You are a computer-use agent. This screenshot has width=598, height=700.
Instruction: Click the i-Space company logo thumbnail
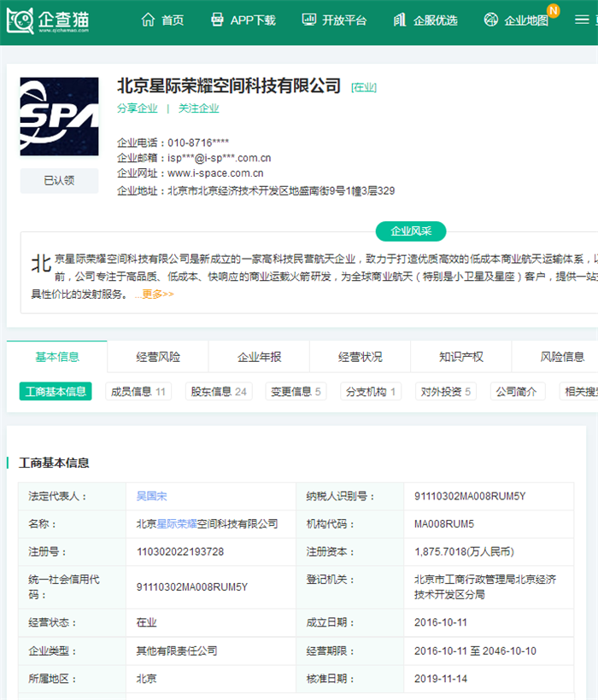click(x=60, y=116)
